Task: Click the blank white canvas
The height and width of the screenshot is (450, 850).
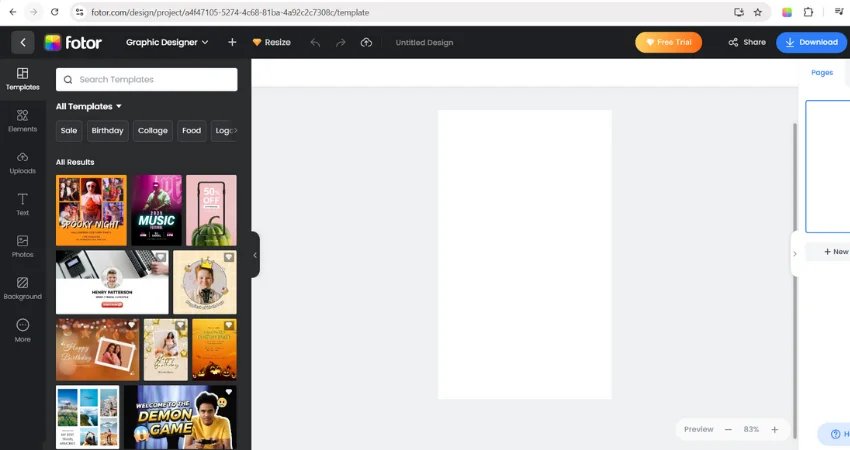Action: 525,255
